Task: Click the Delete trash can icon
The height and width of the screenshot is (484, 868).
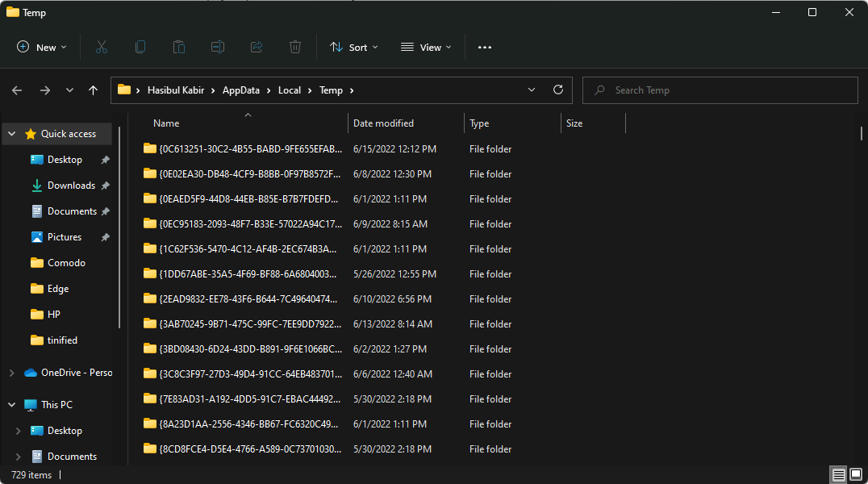Action: [295, 48]
